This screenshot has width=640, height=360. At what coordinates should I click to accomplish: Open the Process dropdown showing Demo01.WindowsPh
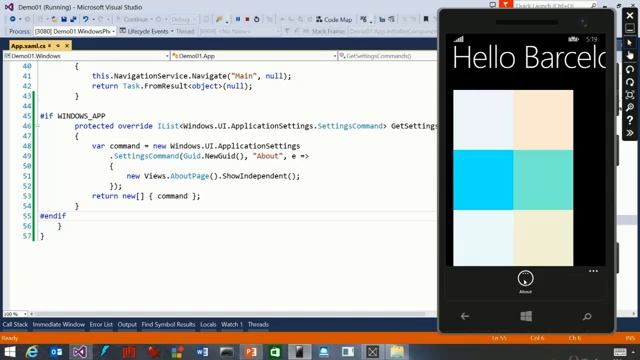[75, 31]
